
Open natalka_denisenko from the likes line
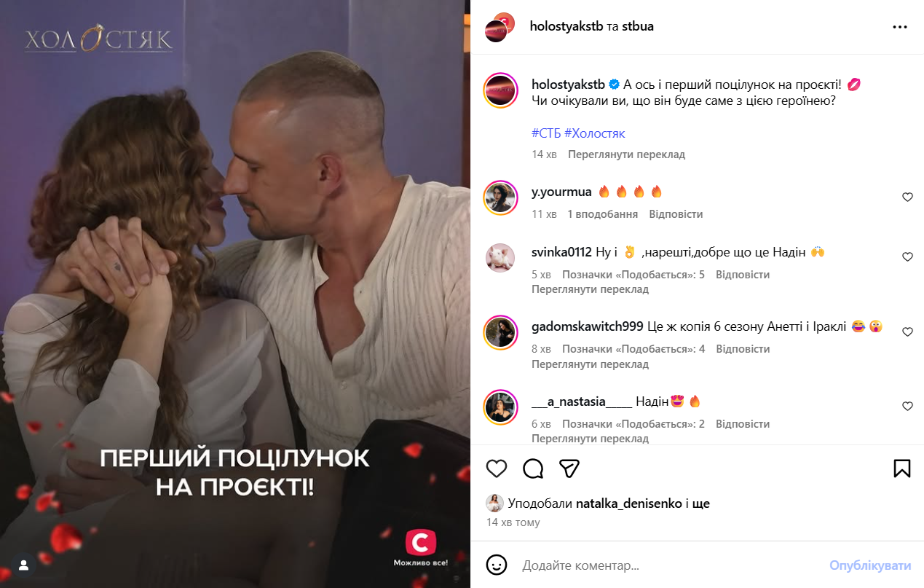(628, 503)
